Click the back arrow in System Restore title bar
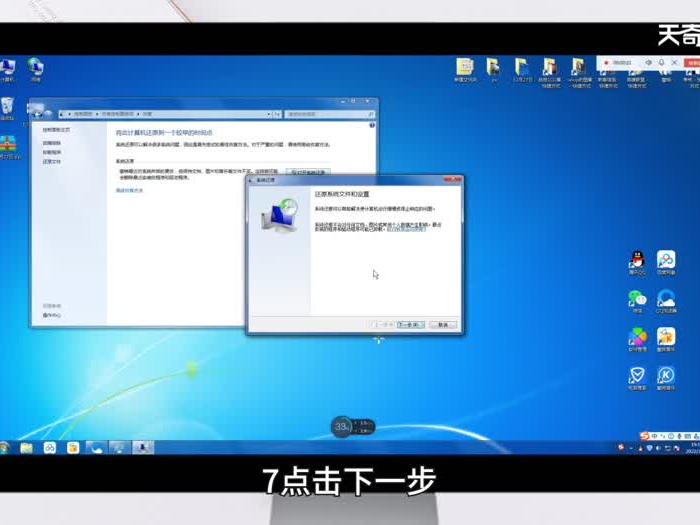The height and width of the screenshot is (525, 700). (251, 180)
